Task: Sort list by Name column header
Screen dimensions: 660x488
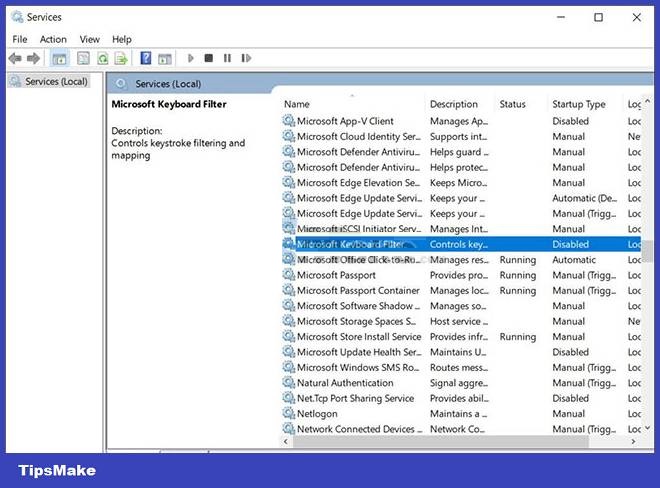Action: coord(296,104)
